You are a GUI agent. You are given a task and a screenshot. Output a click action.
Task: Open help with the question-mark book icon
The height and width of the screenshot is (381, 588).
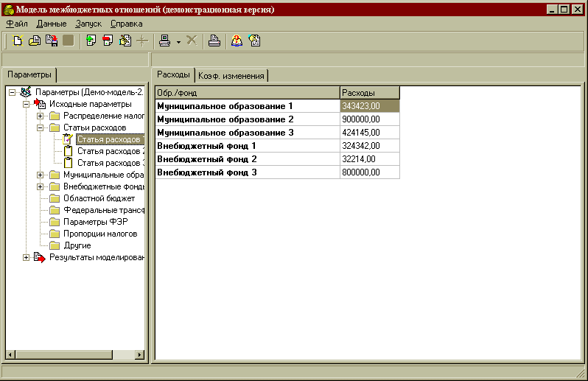(238, 41)
